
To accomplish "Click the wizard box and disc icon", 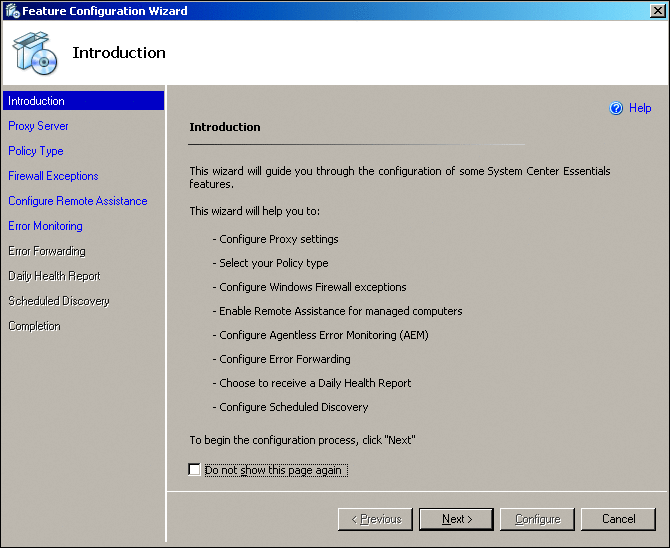I will click(34, 53).
